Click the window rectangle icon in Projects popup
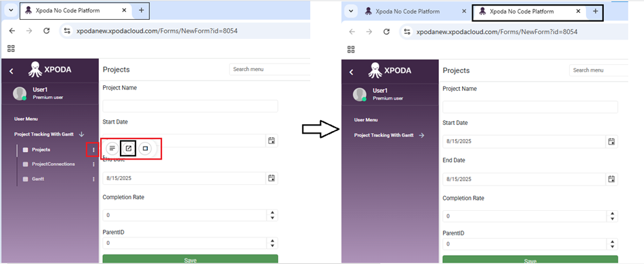Screen dimensions: 644x264 [145, 148]
